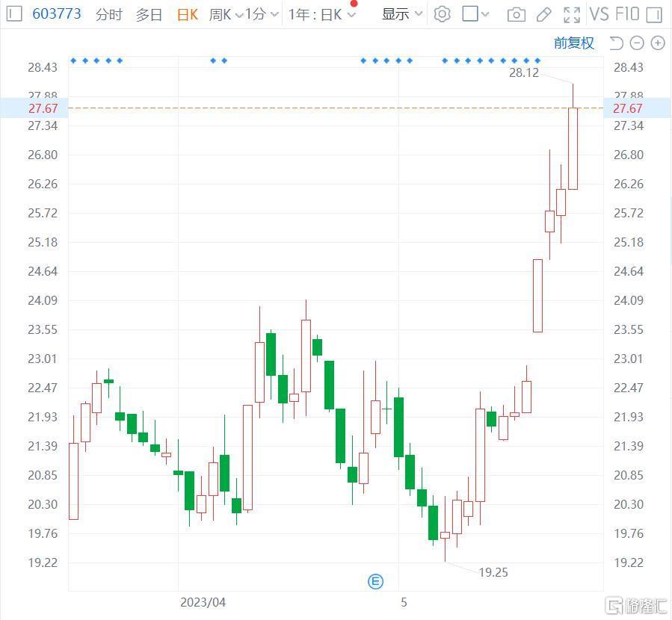This screenshot has height=620, width=672.
Task: Expand the 周K period dropdown arrow
Action: (239, 16)
